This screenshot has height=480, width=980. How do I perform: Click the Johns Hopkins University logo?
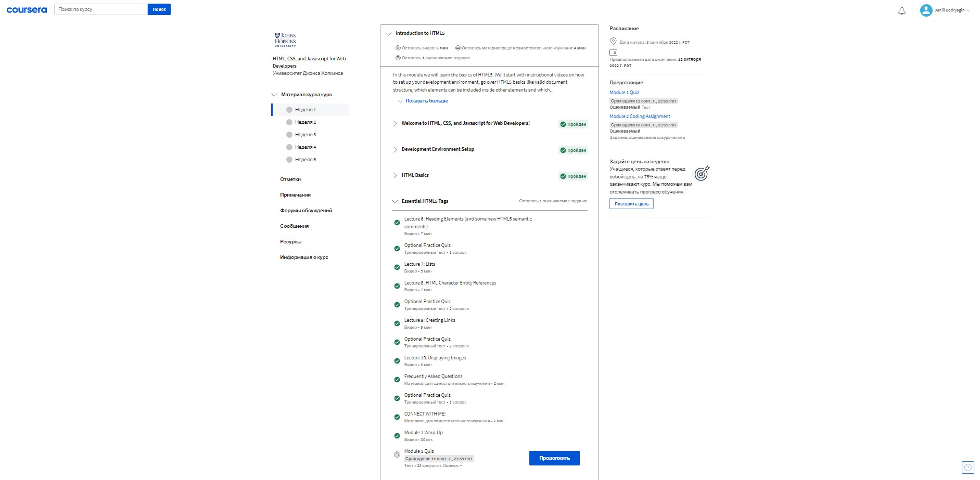pos(285,40)
